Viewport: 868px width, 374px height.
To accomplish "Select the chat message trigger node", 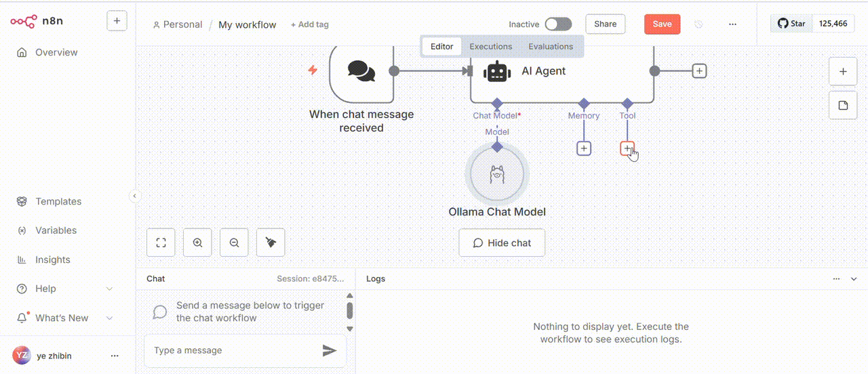I will pos(361,71).
